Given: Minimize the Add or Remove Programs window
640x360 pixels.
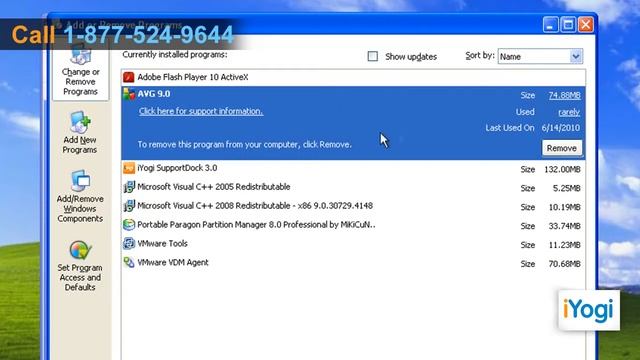Looking at the screenshot, I should tap(550, 24).
